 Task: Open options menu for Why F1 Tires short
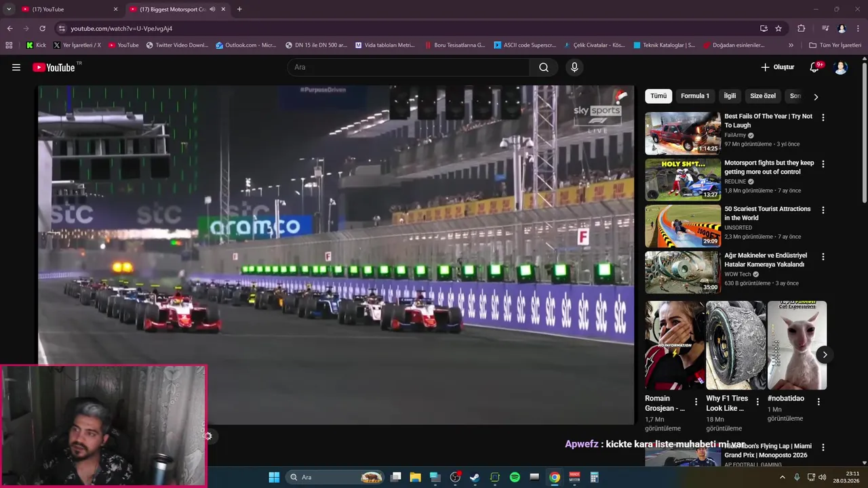click(757, 402)
